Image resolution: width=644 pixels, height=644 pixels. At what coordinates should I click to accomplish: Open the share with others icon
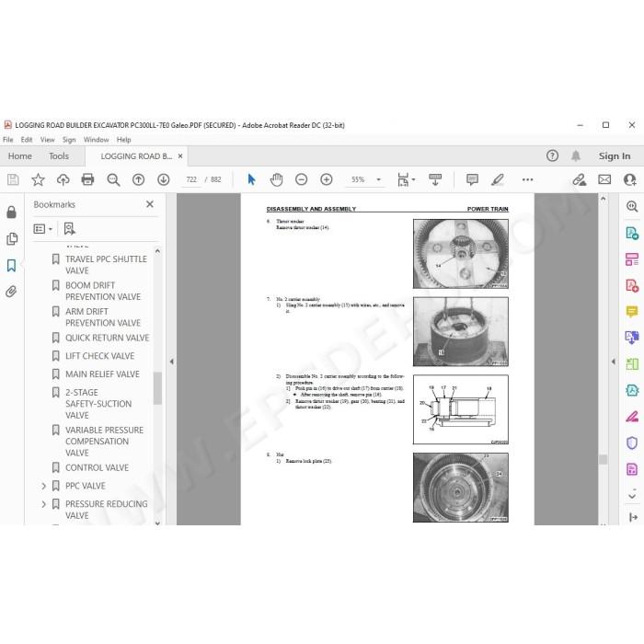coord(629,179)
